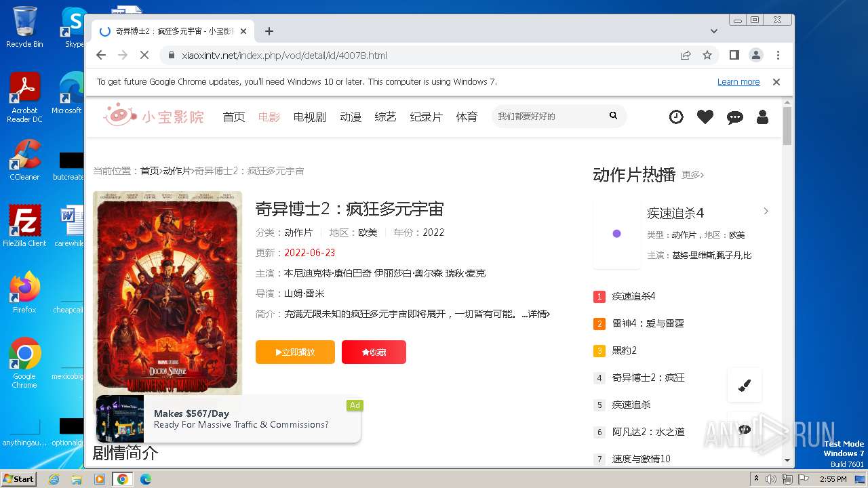Click the arrow next to 疾速追杀4 card

coord(766,211)
